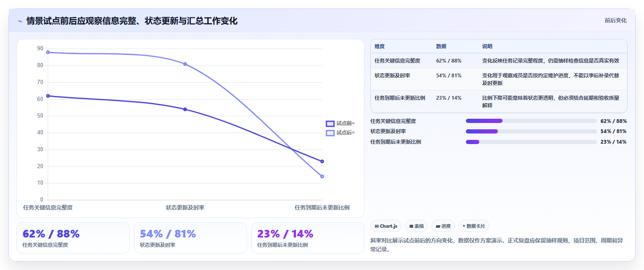Image resolution: width=644 pixels, height=270 pixels.
Task: Click the icon in the 数据卡片 tag
Action: (x=464, y=226)
